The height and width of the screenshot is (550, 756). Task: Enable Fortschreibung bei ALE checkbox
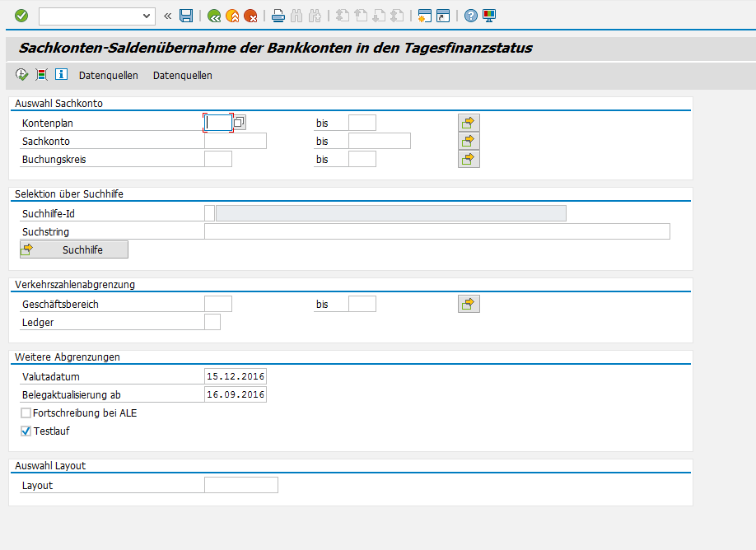pos(26,413)
